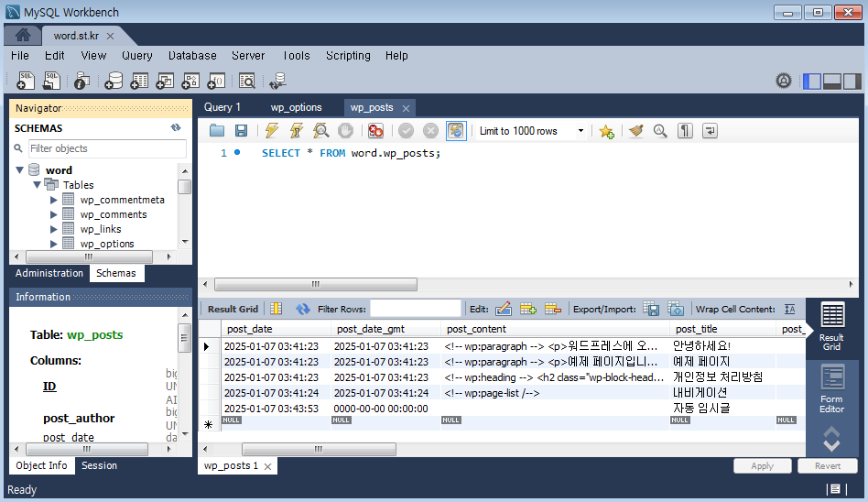
Task: Open the object inspector icon
Action: click(81, 81)
